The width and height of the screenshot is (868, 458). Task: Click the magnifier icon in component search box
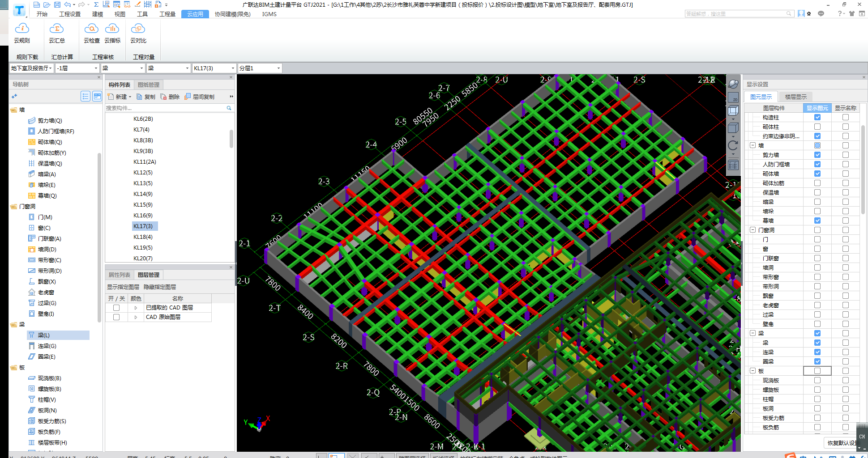tap(229, 108)
